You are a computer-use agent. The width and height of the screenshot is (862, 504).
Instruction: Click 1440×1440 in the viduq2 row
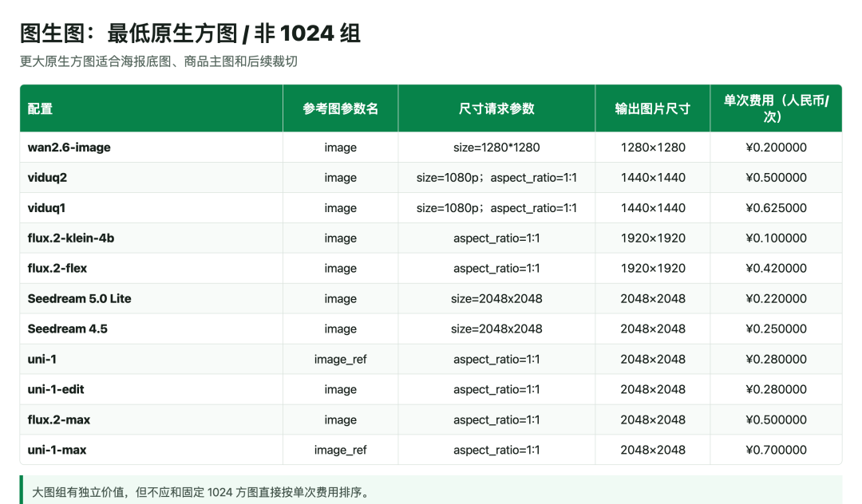653,177
